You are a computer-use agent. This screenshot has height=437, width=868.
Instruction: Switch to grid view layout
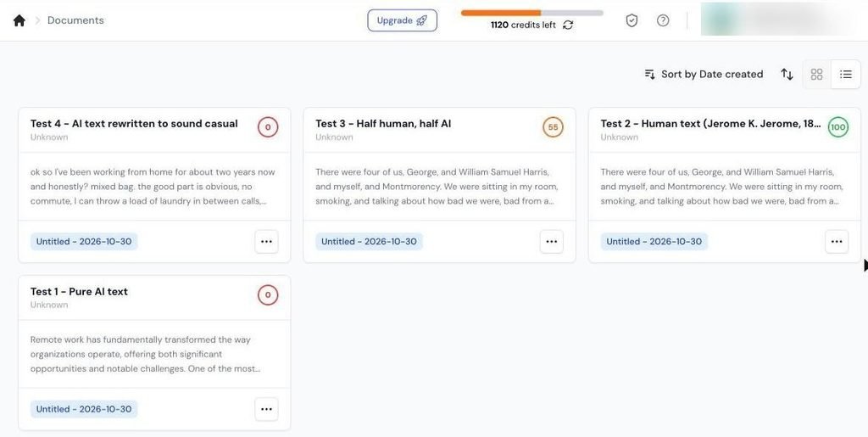816,74
